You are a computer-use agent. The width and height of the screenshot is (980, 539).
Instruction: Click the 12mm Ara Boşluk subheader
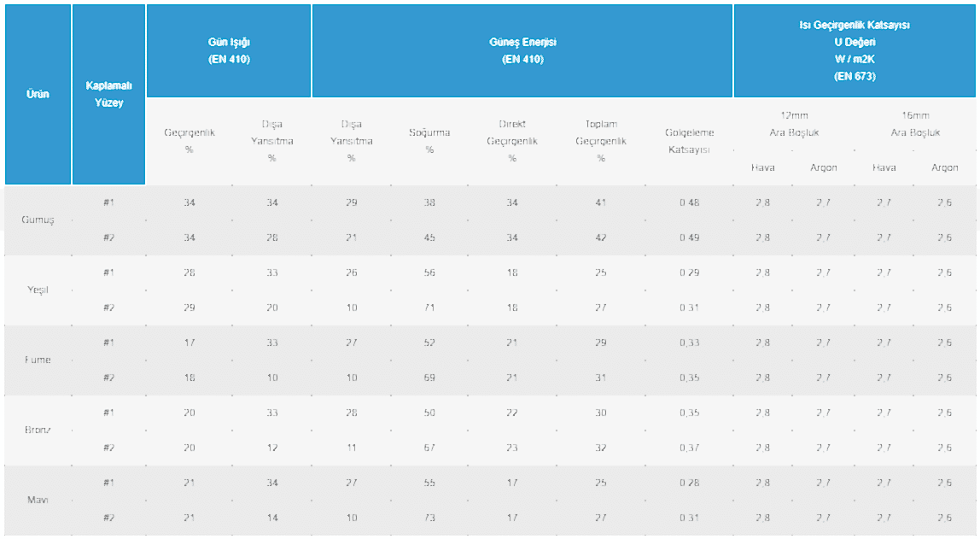pos(794,124)
